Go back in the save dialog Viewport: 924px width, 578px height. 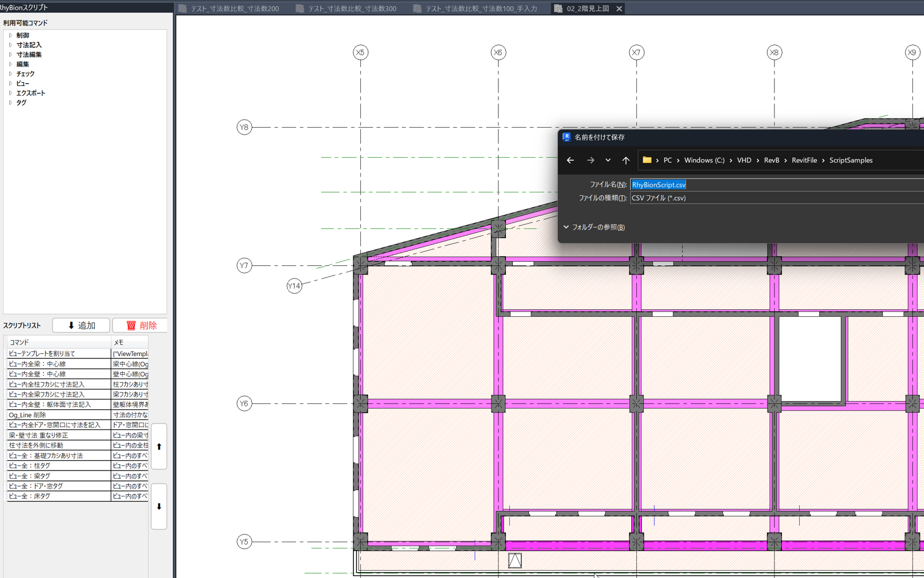(x=571, y=160)
